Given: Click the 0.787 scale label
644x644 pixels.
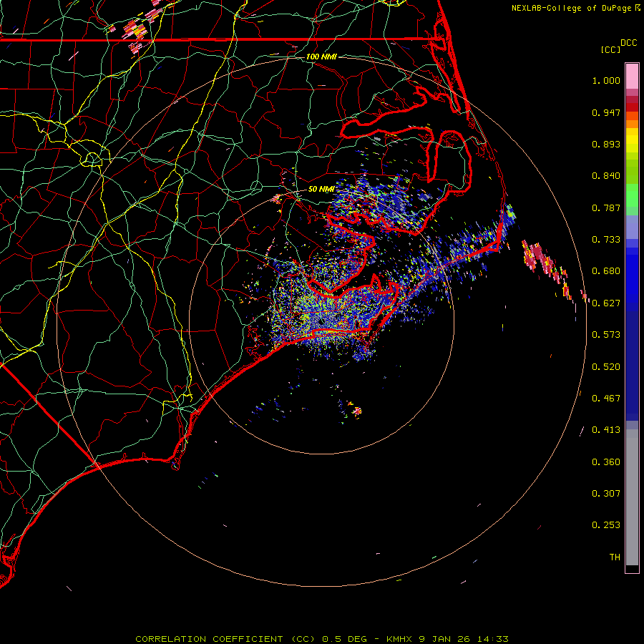Looking at the screenshot, I should tap(605, 208).
